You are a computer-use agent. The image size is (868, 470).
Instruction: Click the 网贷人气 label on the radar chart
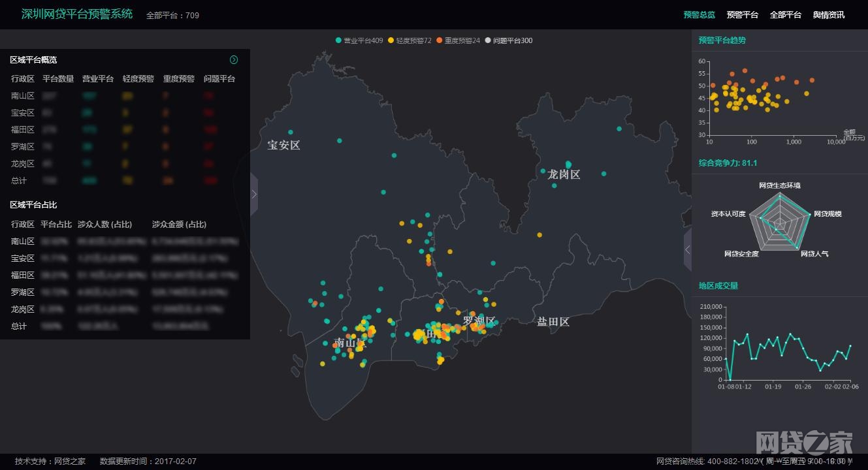[x=814, y=253]
